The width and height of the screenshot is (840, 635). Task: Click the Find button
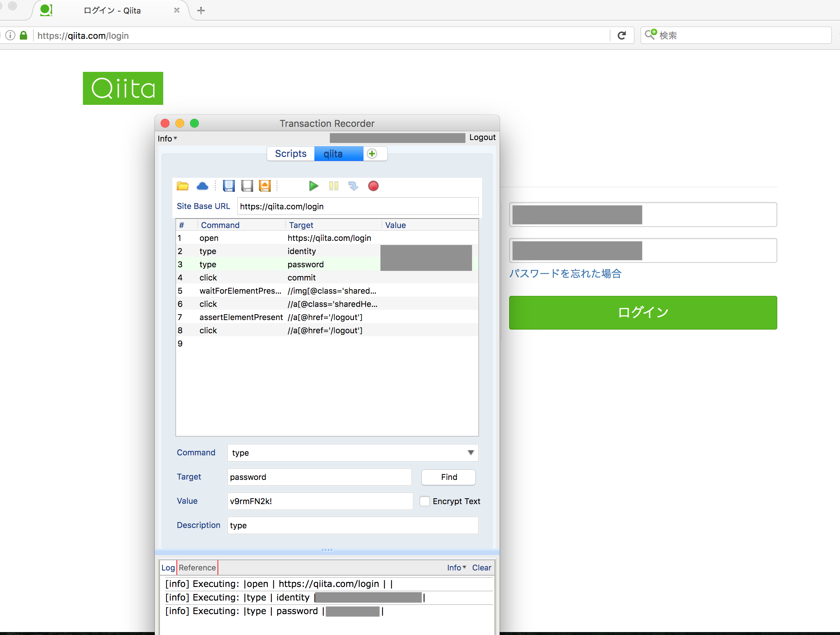(449, 477)
